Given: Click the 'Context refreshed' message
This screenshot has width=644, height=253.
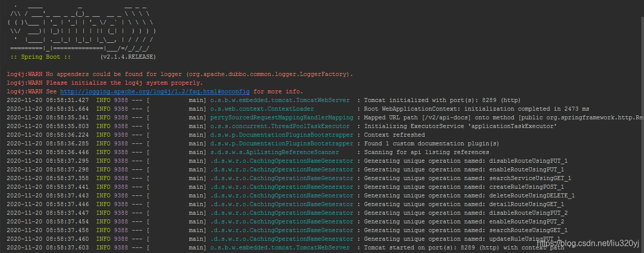Looking at the screenshot, I should tap(394, 135).
